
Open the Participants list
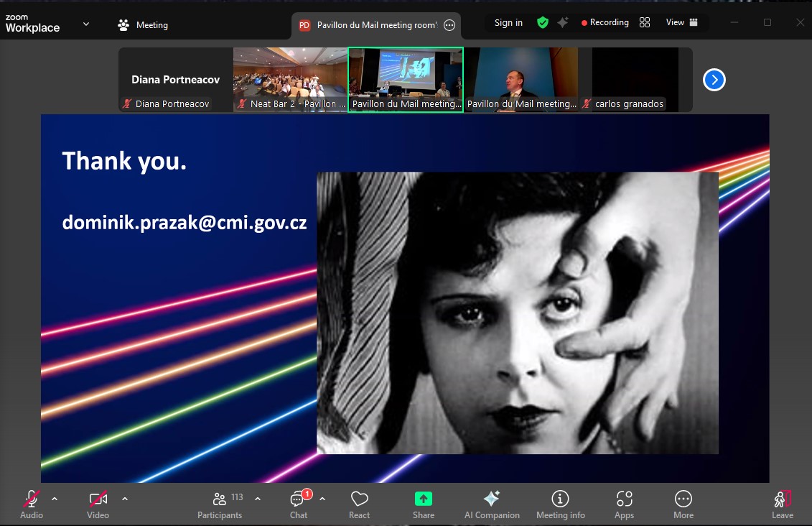220,504
